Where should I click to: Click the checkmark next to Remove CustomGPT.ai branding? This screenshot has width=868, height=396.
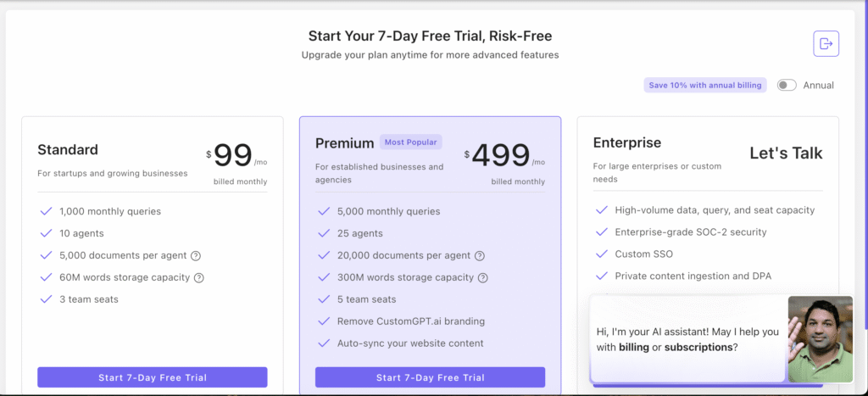coord(323,321)
